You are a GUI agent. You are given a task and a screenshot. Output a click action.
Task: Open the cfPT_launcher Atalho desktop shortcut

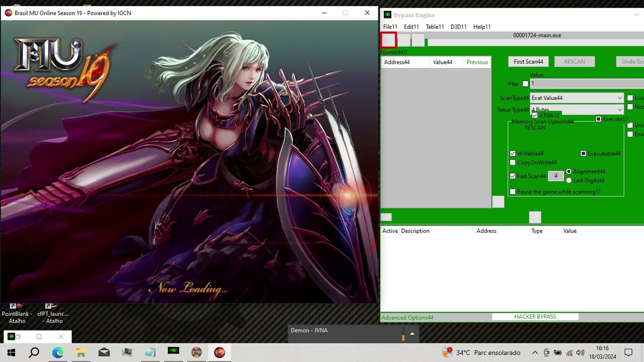pos(53,314)
